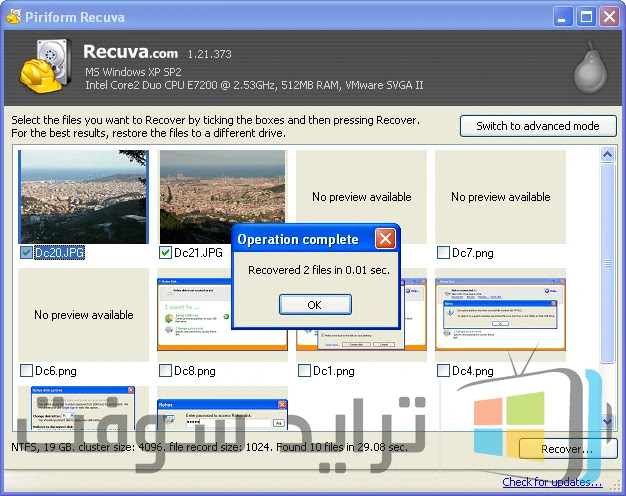Click the vertical scrollbar thumb
Screen dimensions: 626x496
(x=608, y=263)
